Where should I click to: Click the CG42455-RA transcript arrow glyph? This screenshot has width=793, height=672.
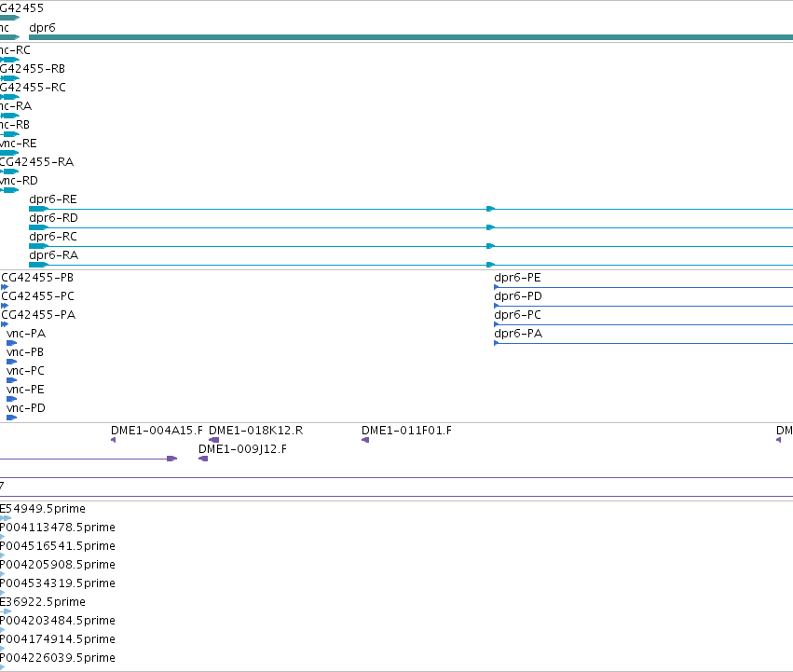[x=9, y=171]
